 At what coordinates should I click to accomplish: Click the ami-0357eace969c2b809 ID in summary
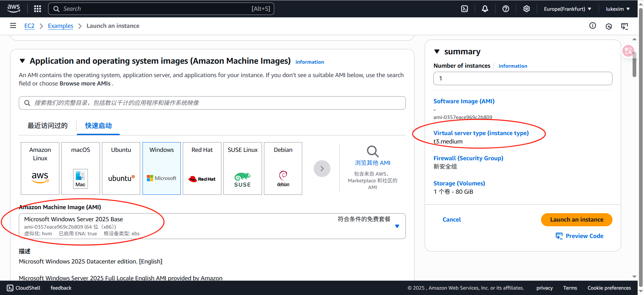coord(463,117)
